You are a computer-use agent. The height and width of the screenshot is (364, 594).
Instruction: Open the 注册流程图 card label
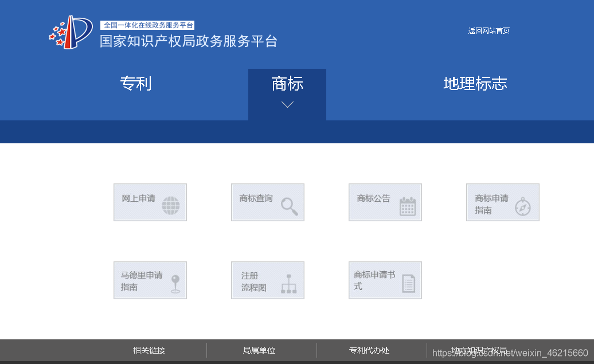[253, 281]
